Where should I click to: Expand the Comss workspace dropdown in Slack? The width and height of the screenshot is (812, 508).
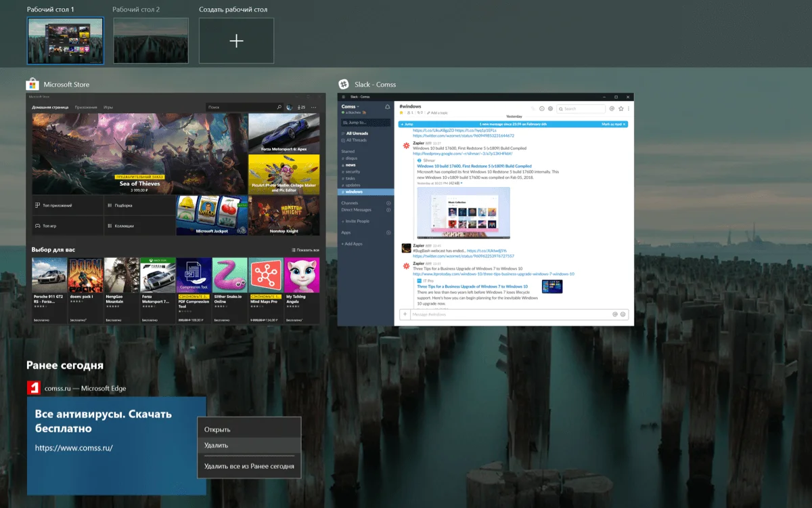[x=351, y=107]
